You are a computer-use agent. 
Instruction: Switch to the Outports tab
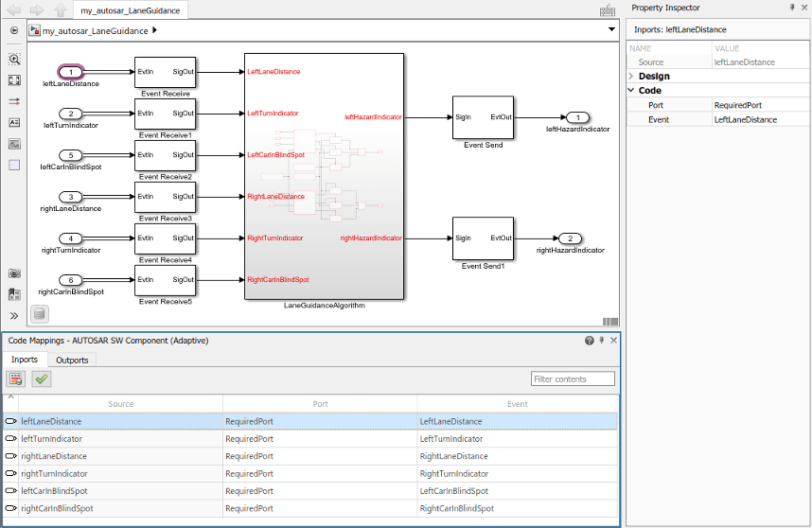point(72,360)
